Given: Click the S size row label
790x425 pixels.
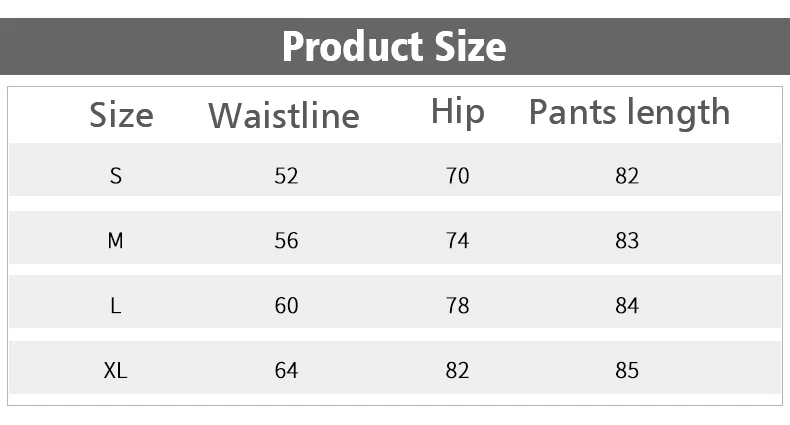Looking at the screenshot, I should tap(116, 176).
